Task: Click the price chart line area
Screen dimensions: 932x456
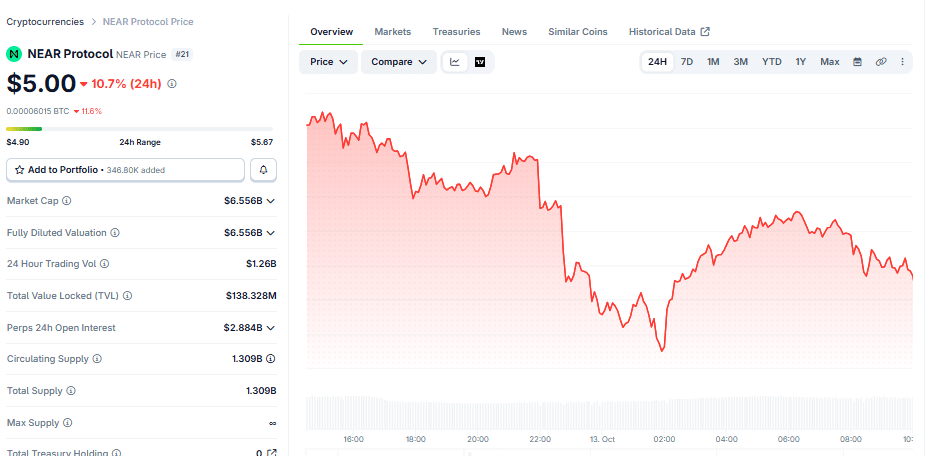Action: point(609,232)
